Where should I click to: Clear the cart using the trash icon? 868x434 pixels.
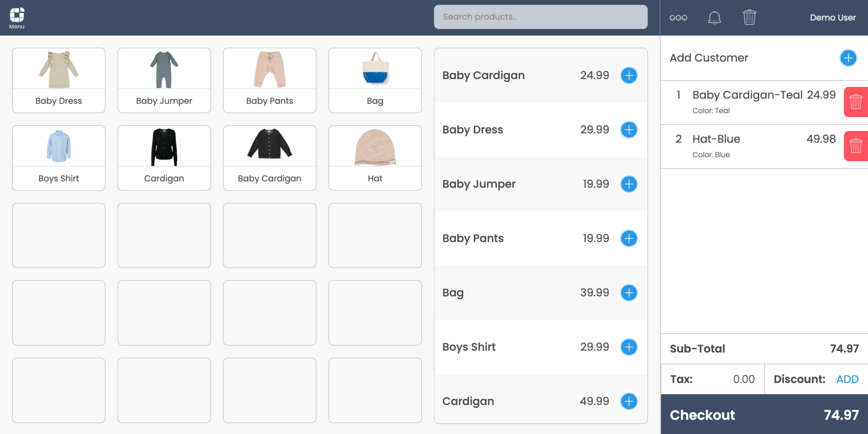click(749, 17)
